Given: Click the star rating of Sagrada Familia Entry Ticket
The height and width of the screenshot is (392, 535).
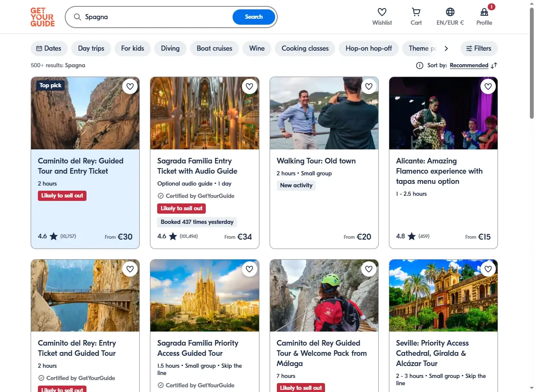Looking at the screenshot, I should 173,236.
